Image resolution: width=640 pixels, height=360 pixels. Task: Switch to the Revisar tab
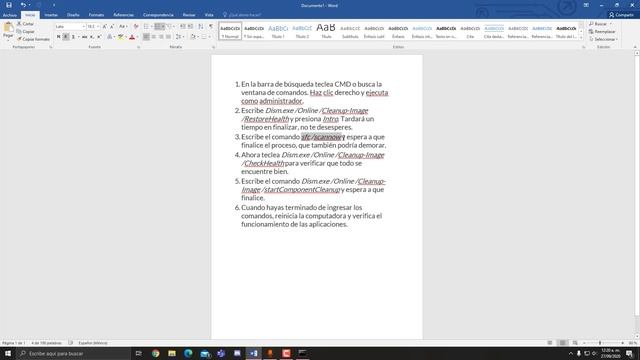point(189,15)
